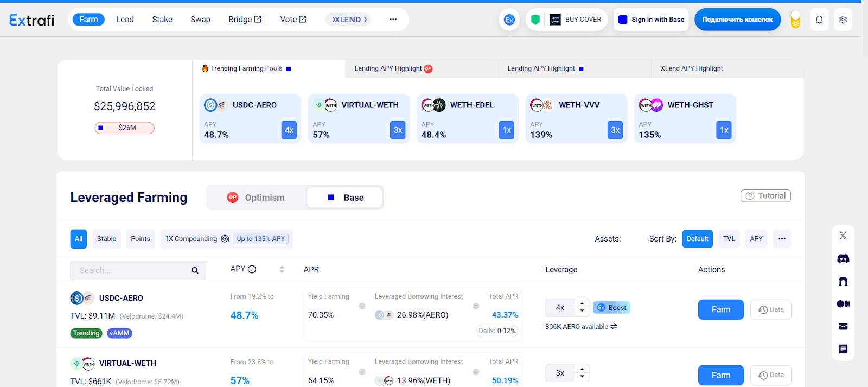The width and height of the screenshot is (868, 387).
Task: Open the X (Twitter) social icon
Action: (x=843, y=236)
